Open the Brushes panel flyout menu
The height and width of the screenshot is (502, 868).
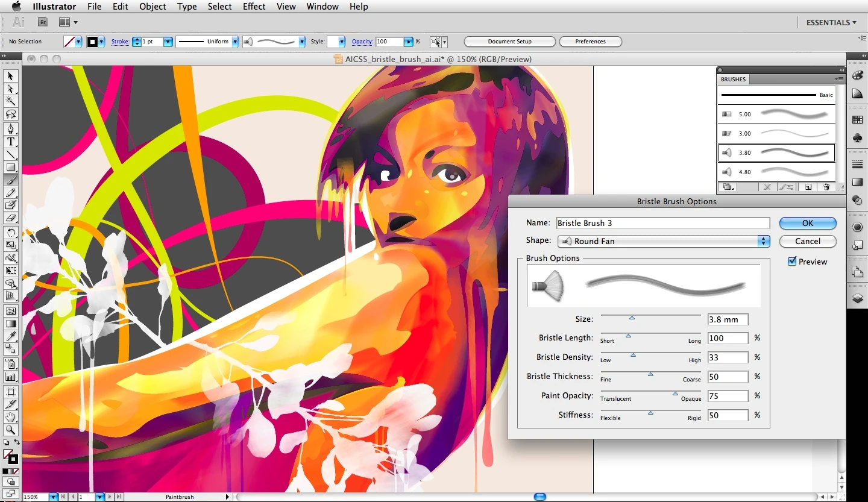(x=839, y=79)
